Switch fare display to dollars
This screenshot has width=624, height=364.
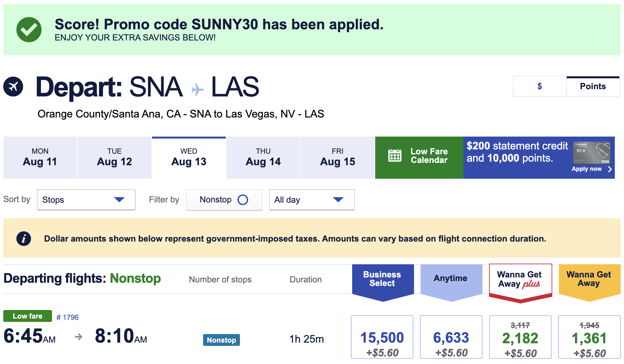[539, 86]
